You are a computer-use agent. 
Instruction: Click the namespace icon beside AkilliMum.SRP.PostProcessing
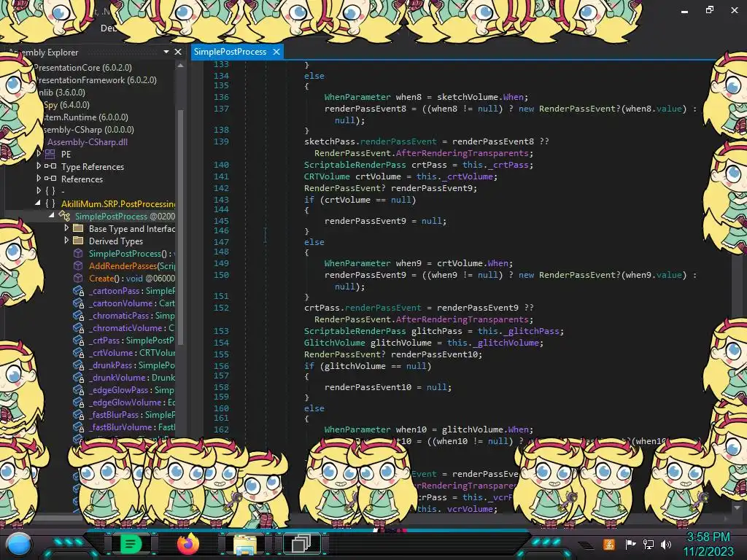(50, 203)
